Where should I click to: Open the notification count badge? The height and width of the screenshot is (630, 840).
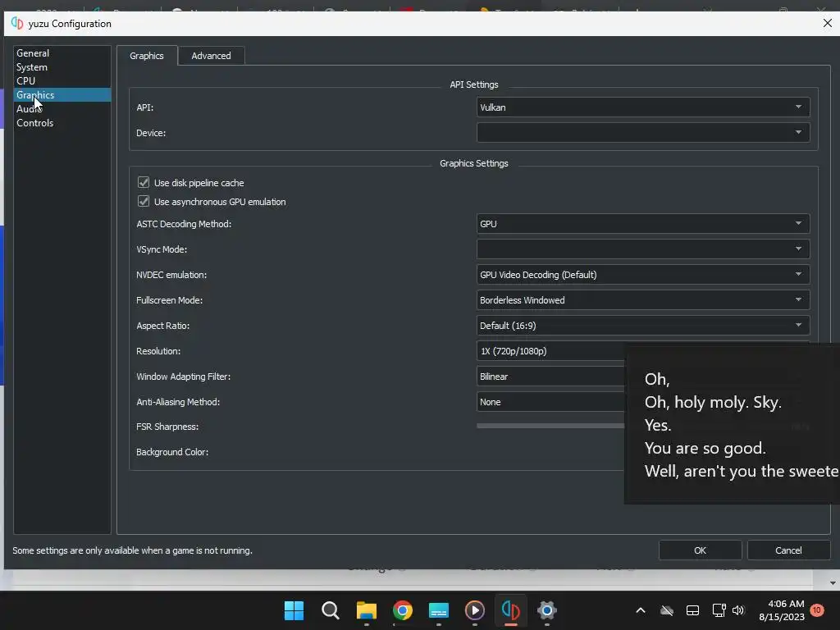pyautogui.click(x=817, y=610)
